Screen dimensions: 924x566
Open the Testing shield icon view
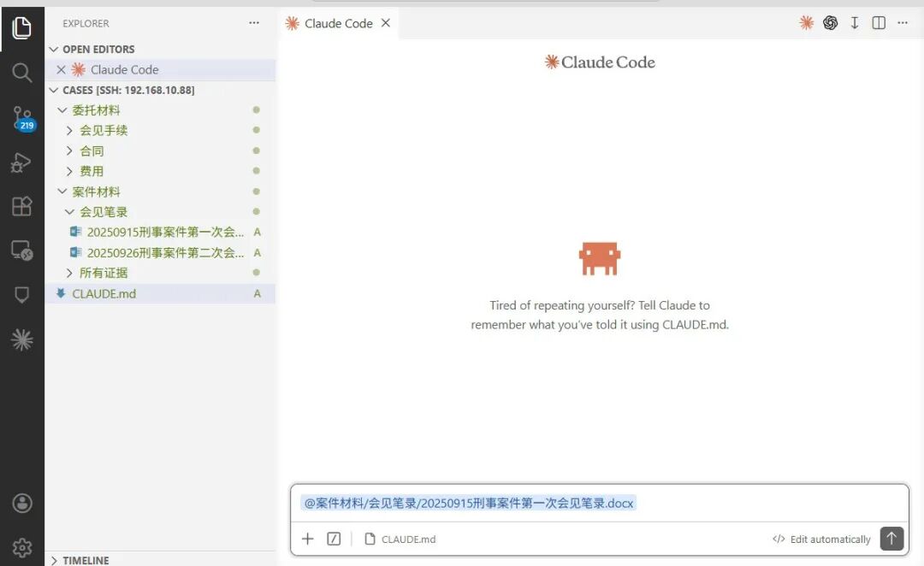pyautogui.click(x=21, y=294)
